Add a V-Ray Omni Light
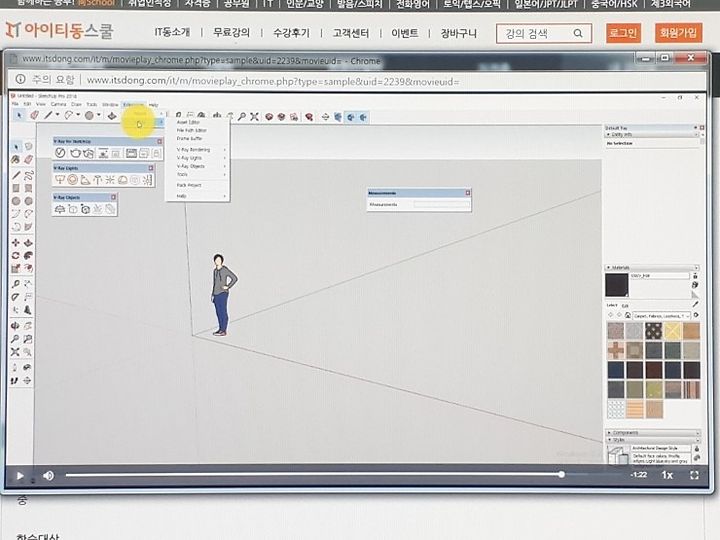The width and height of the screenshot is (720, 540). [x=110, y=180]
